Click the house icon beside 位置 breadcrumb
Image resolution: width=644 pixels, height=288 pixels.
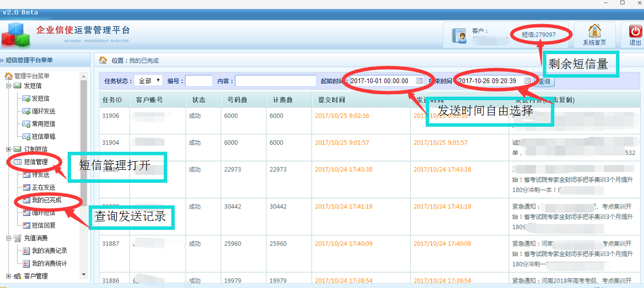(103, 60)
